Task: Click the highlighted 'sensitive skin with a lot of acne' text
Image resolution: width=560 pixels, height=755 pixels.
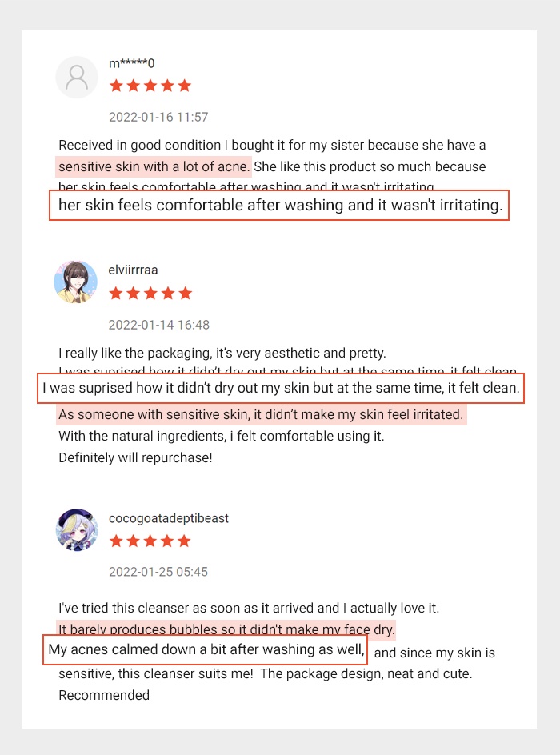Action: [x=154, y=167]
